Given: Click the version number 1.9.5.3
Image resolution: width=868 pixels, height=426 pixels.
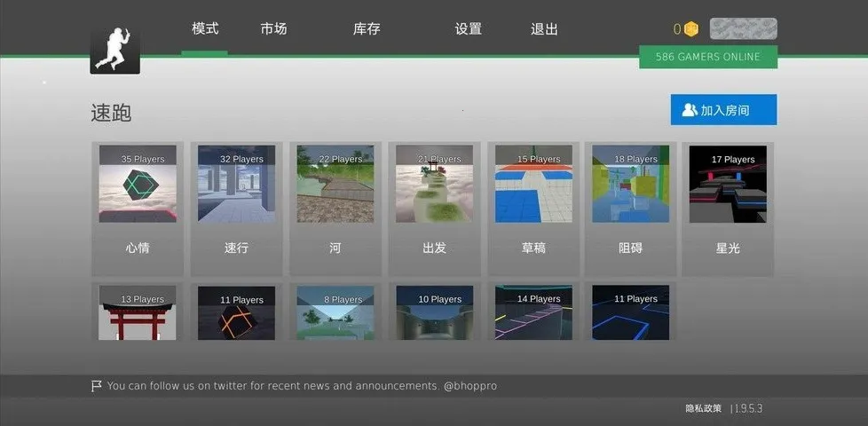Looking at the screenshot, I should pyautogui.click(x=748, y=409).
